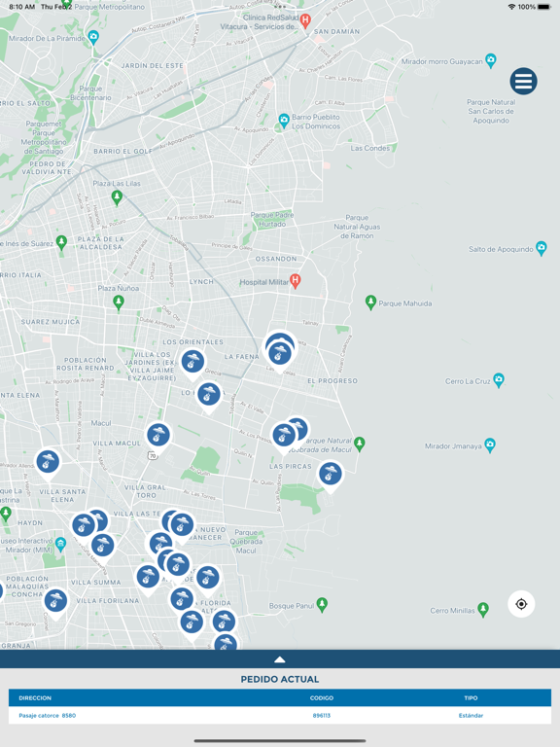Click PEDIDO ACTUAL heading
The image size is (560, 747).
(280, 679)
